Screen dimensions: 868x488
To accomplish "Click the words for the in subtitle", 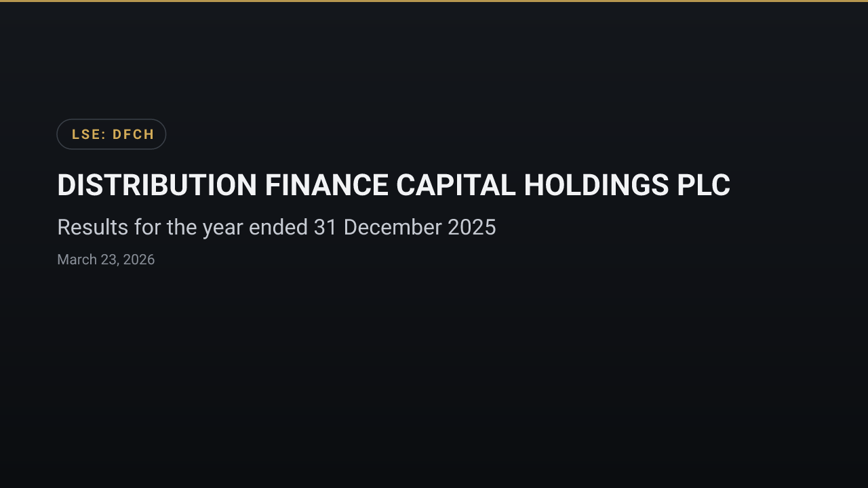I will coord(165,227).
